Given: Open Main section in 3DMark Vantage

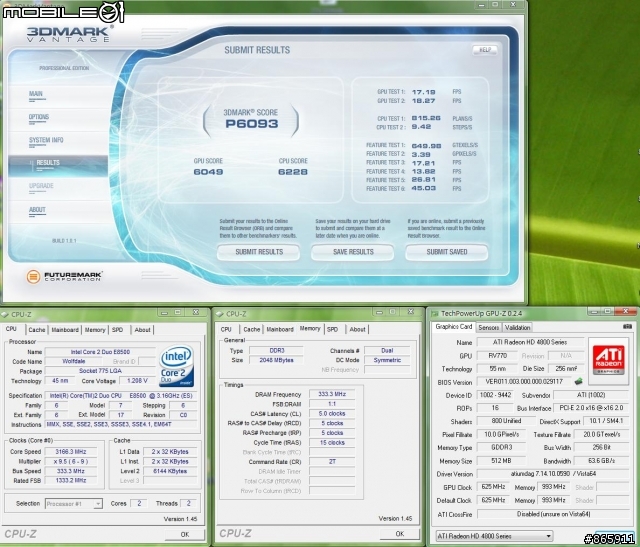Looking at the screenshot, I should coord(36,94).
